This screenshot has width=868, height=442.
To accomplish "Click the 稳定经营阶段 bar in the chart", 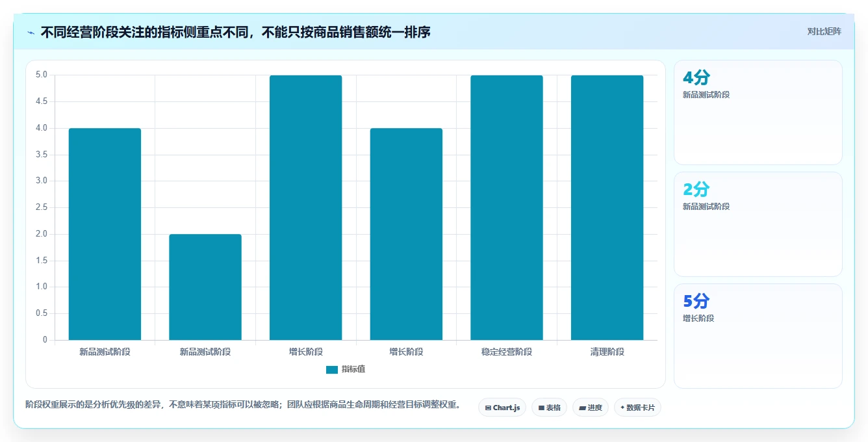I will point(507,207).
